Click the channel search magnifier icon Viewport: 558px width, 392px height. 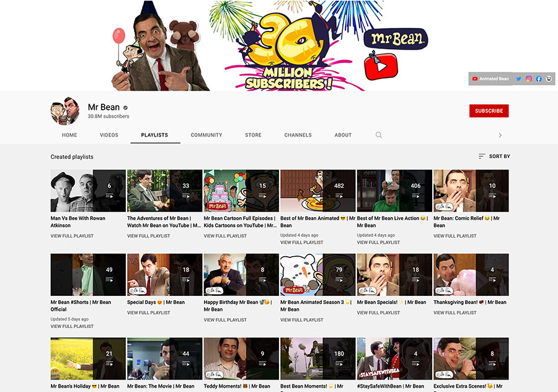click(379, 135)
